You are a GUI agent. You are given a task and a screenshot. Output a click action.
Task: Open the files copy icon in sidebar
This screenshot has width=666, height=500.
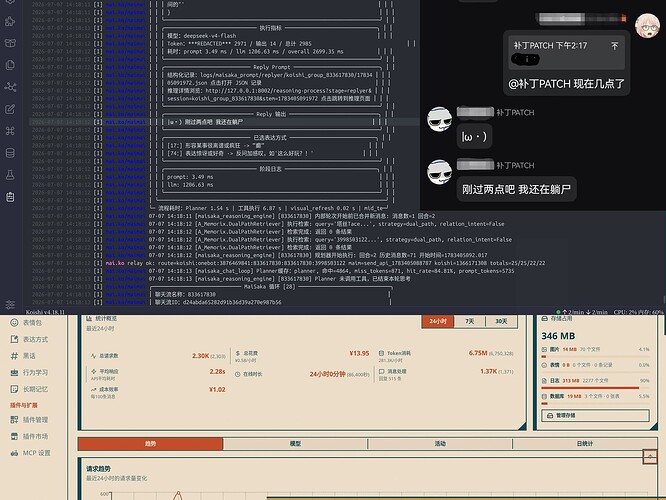[10, 65]
